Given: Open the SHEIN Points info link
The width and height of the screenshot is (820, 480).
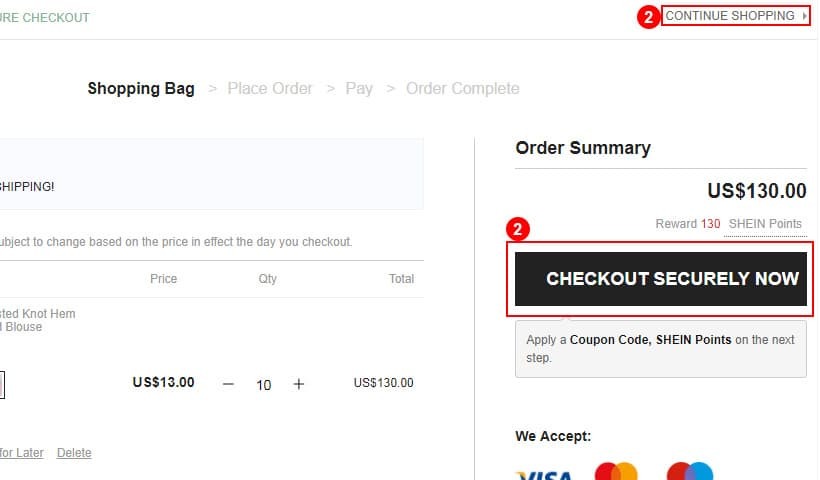Looking at the screenshot, I should click(x=765, y=224).
